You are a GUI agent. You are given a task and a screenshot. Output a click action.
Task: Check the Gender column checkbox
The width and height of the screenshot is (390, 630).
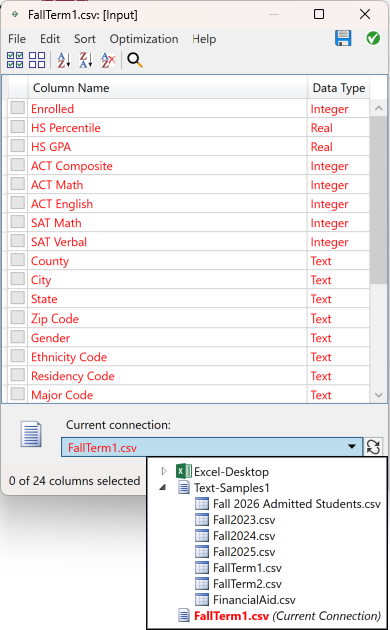tap(18, 337)
